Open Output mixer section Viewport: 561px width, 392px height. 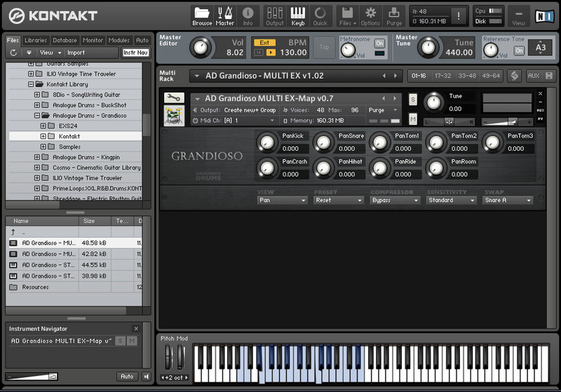click(x=275, y=16)
